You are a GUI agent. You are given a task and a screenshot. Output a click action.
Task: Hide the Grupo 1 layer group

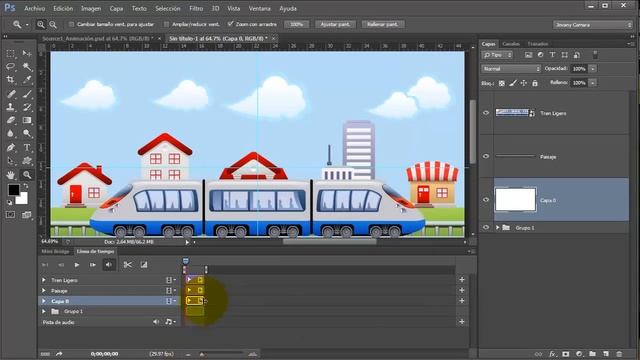(486, 228)
